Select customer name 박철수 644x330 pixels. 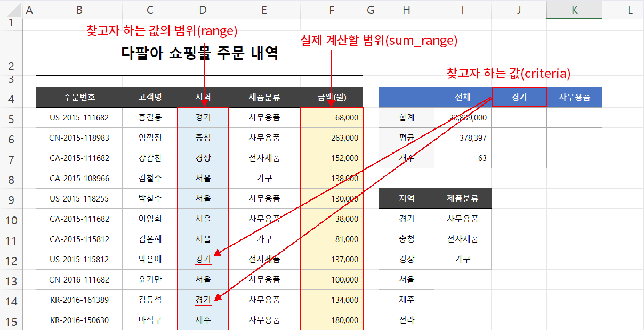click(x=150, y=198)
